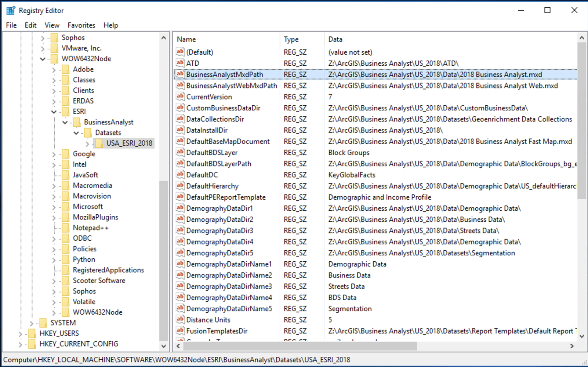Screen dimensions: 588x367
Task: Click the folder icon for ESRI key
Action: coord(66,112)
